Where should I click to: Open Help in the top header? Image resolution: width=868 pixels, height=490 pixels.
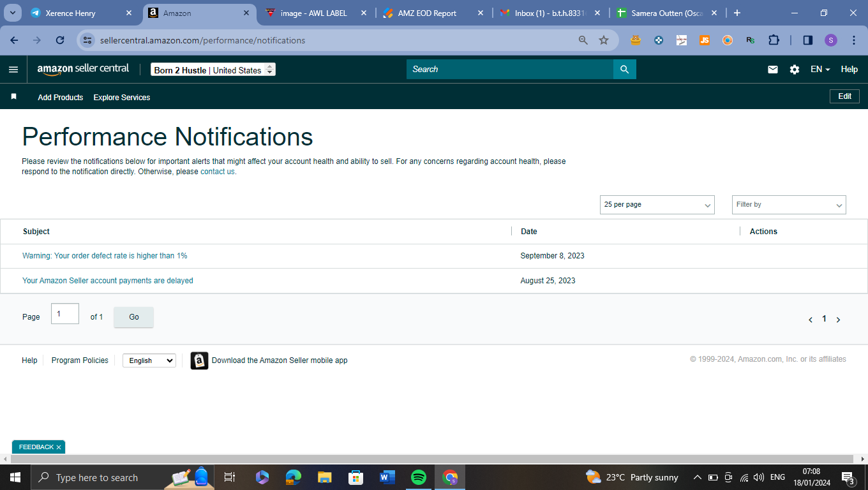coord(849,70)
